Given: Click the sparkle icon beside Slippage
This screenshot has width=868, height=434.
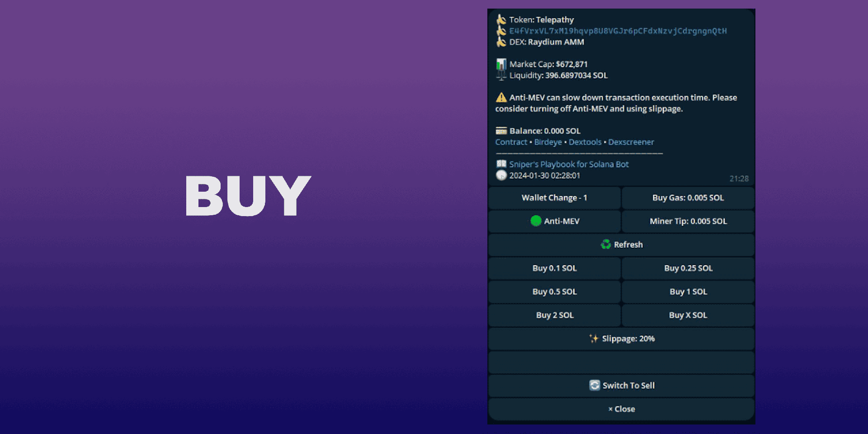Looking at the screenshot, I should coord(594,339).
